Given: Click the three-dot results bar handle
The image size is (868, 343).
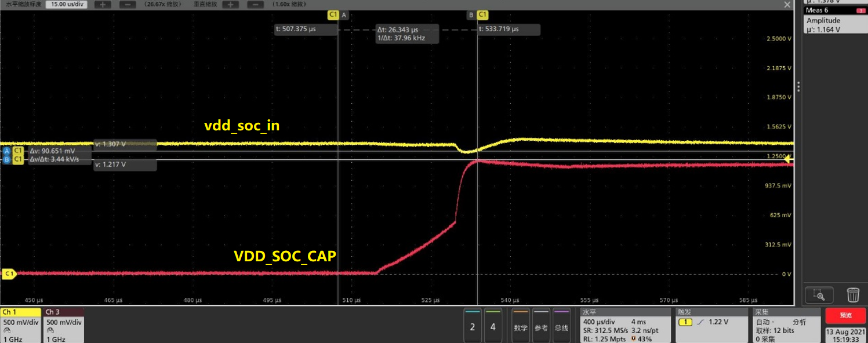Looking at the screenshot, I should [798, 86].
